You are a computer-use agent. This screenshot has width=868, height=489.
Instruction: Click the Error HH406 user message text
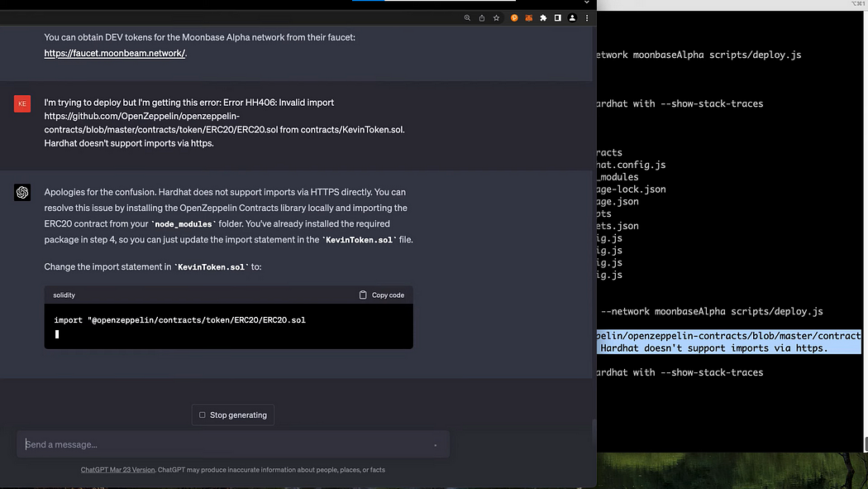[x=224, y=123]
